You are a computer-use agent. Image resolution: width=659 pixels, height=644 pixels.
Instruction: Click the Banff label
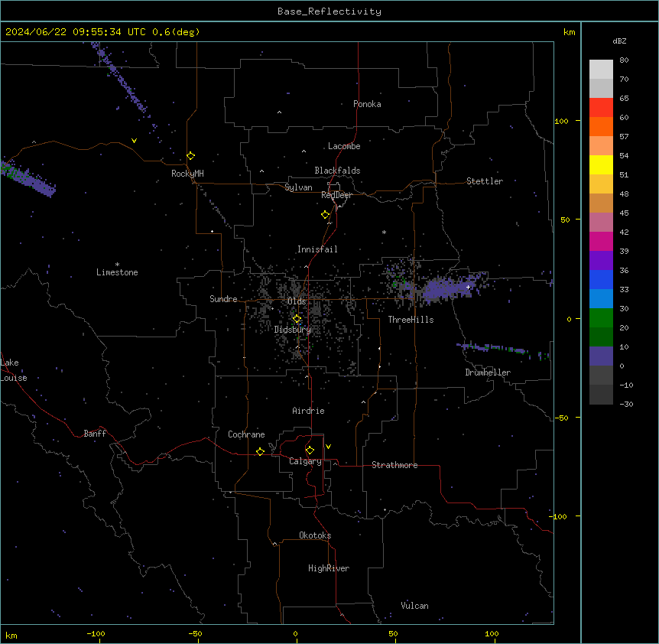point(95,434)
